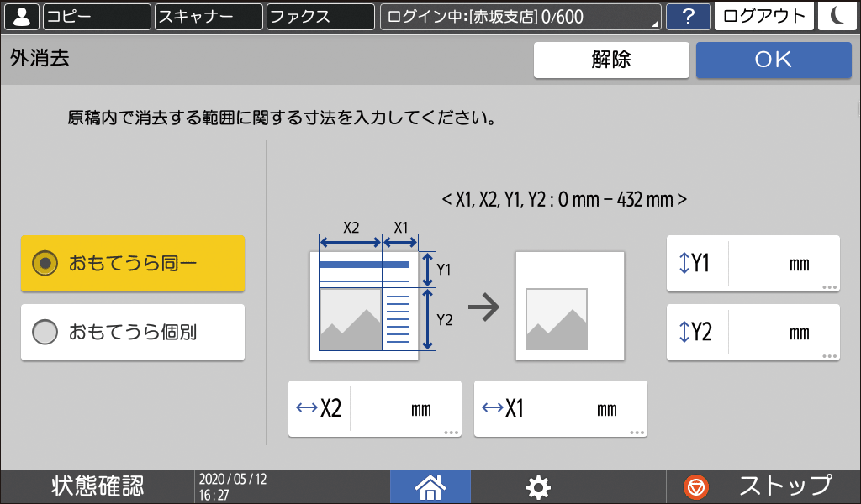Open the Y1 value entry options
Image resolution: width=861 pixels, height=504 pixels.
coord(753,263)
